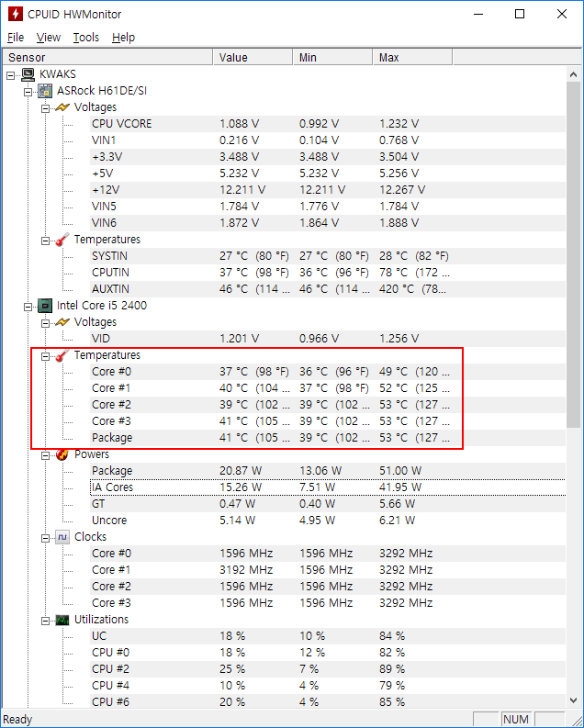Viewport: 584px width, 728px height.
Task: Select the VID voltage row
Action: [x=328, y=339]
